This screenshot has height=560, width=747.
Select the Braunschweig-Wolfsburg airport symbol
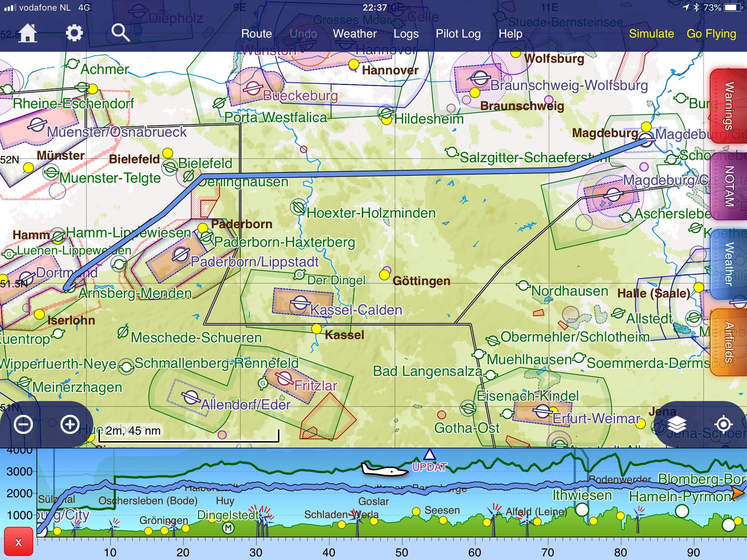(x=480, y=78)
